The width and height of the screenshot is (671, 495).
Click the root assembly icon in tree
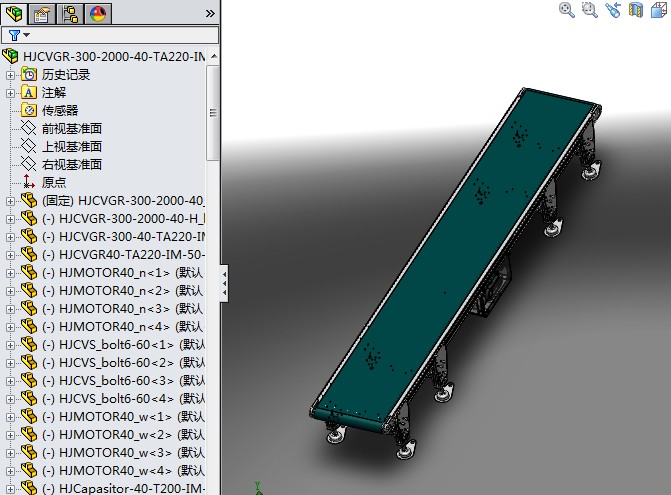click(x=11, y=56)
